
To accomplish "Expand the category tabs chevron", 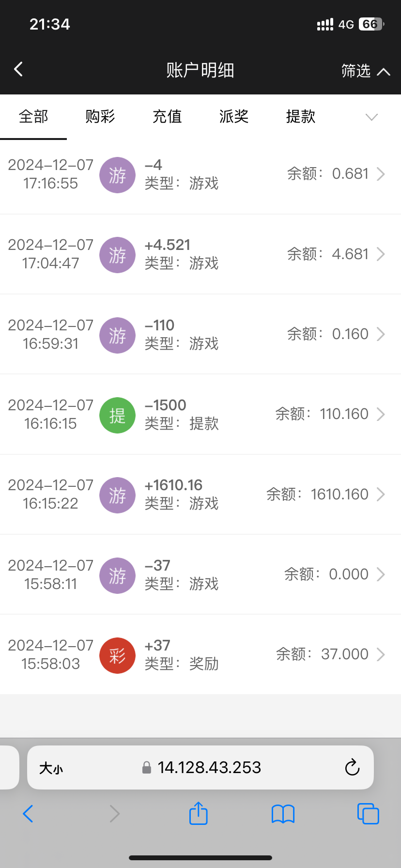I will 371,117.
